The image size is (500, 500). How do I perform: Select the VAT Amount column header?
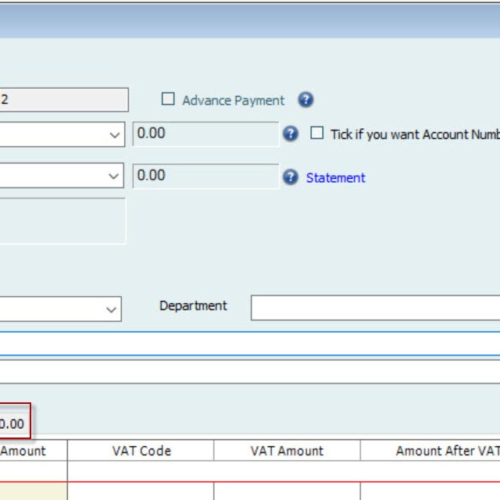[287, 451]
